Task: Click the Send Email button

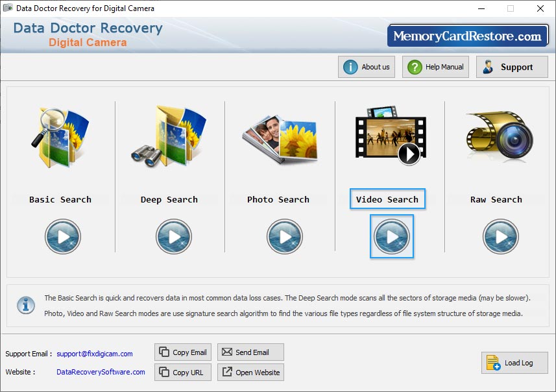Action: pos(250,352)
